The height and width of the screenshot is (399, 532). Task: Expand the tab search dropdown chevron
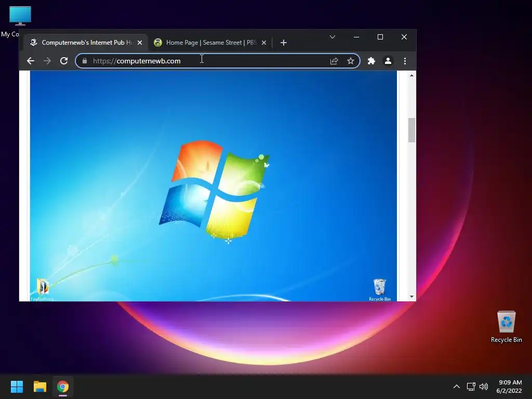point(332,37)
